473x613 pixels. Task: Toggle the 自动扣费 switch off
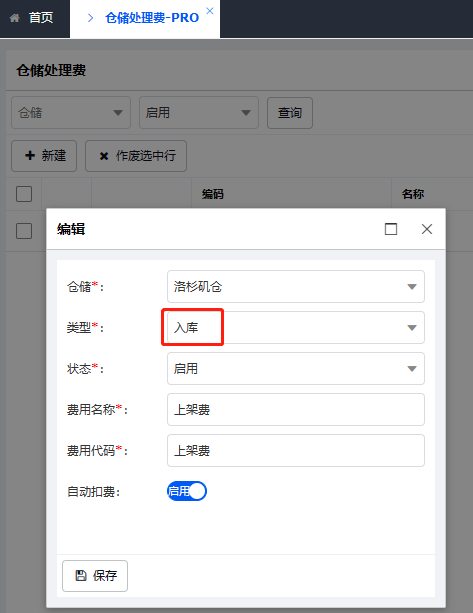187,491
